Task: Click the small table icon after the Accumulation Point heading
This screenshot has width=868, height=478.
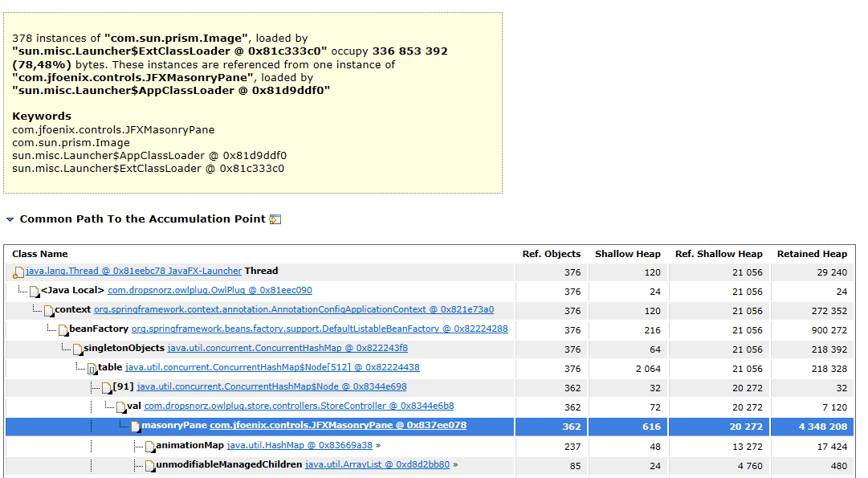Action: 274,219
